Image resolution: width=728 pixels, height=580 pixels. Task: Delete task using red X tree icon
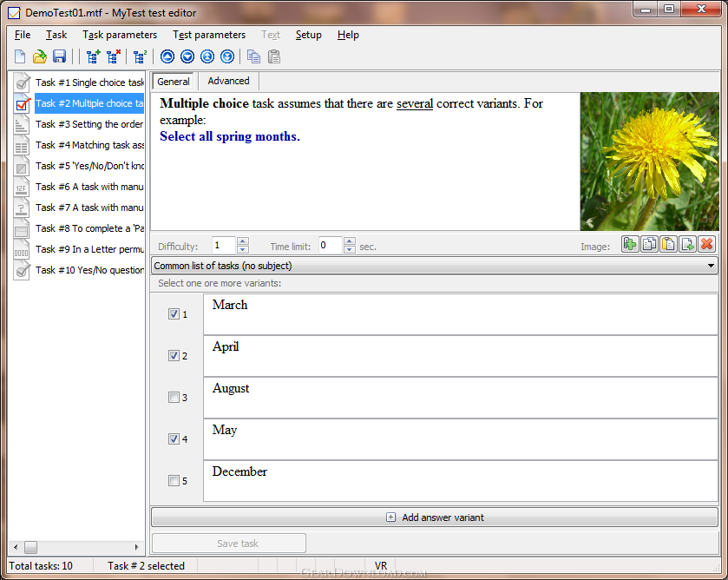[114, 56]
